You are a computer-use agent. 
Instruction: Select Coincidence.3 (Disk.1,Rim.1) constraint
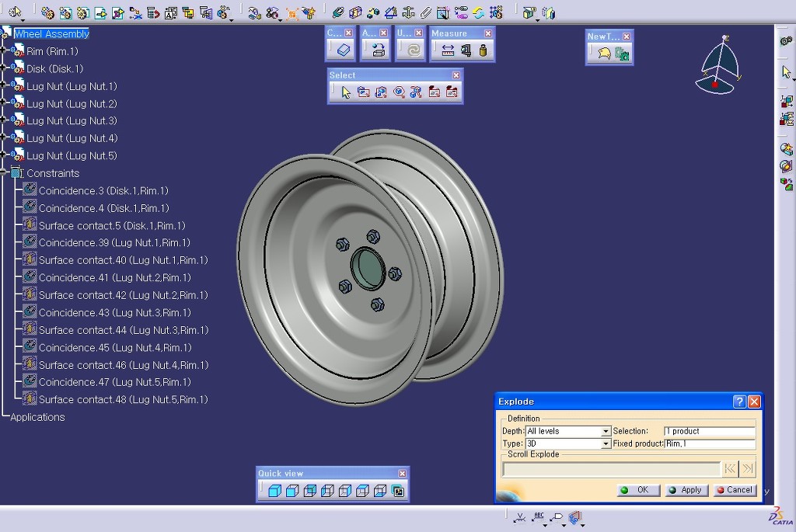(x=103, y=191)
